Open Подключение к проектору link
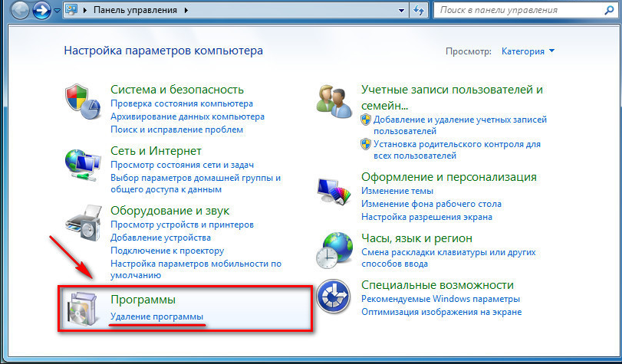 click(167, 251)
